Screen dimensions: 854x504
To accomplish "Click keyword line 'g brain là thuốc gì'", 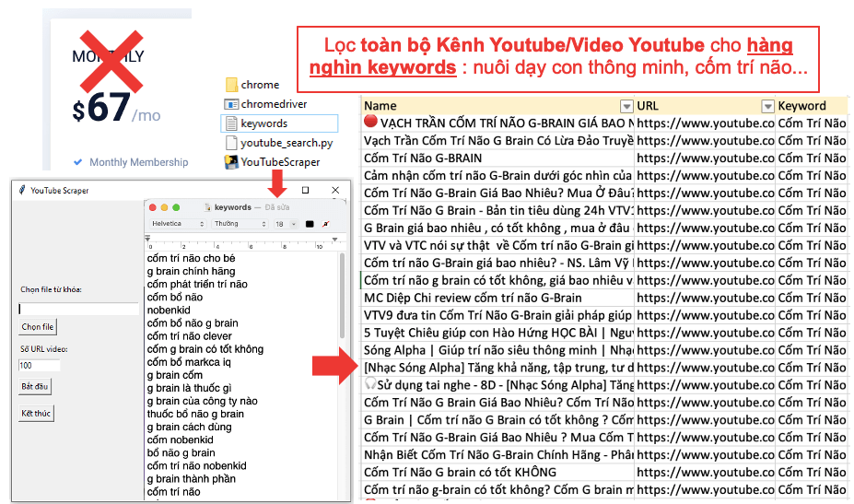I will point(190,388).
